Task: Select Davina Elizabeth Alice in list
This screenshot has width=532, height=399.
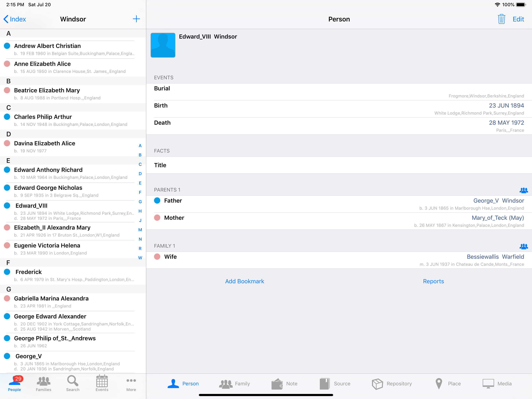Action: (x=73, y=147)
